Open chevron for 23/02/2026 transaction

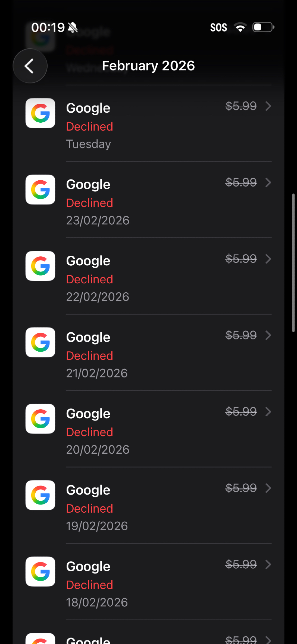(x=268, y=183)
